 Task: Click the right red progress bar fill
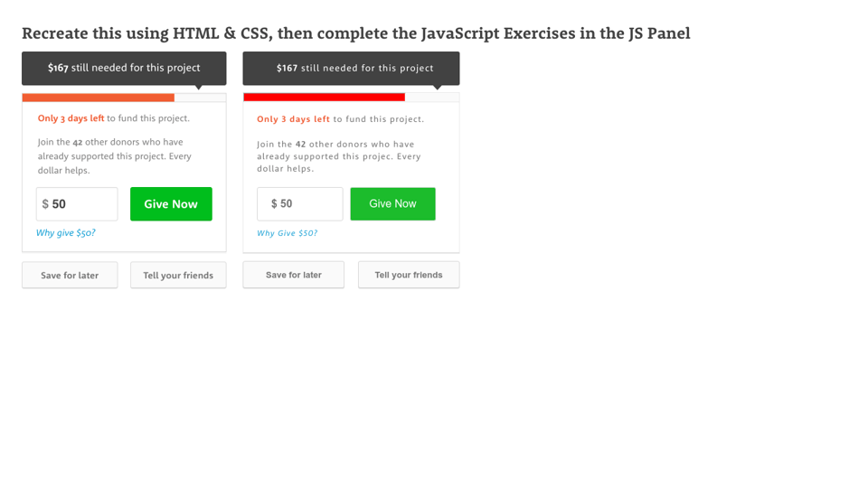tap(324, 98)
